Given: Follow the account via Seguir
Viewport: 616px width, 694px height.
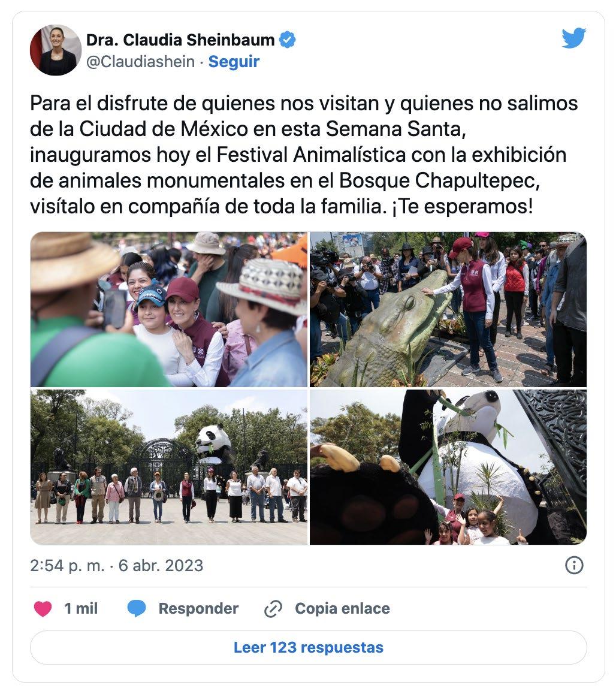Looking at the screenshot, I should [x=234, y=62].
